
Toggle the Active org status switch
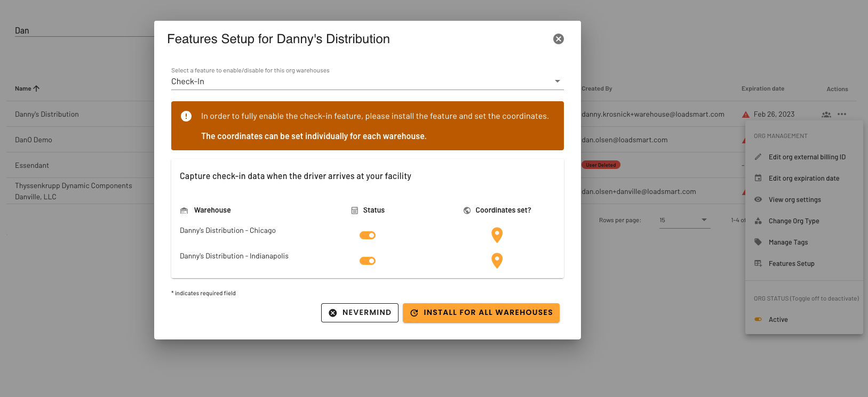pos(758,319)
